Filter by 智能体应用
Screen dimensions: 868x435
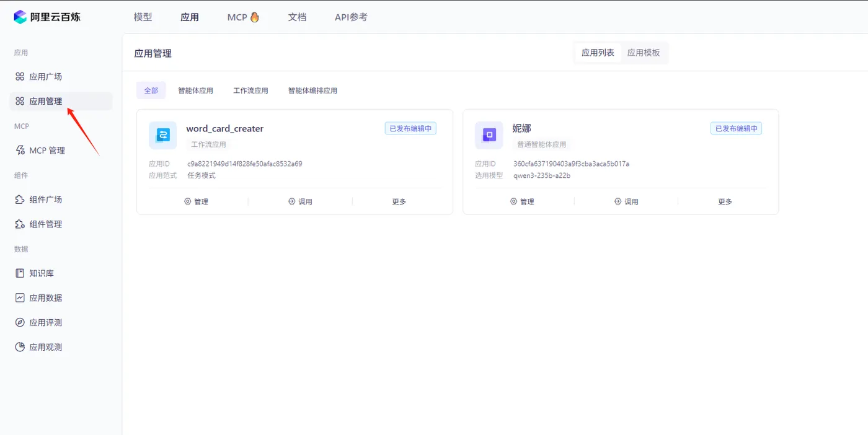[x=195, y=90]
